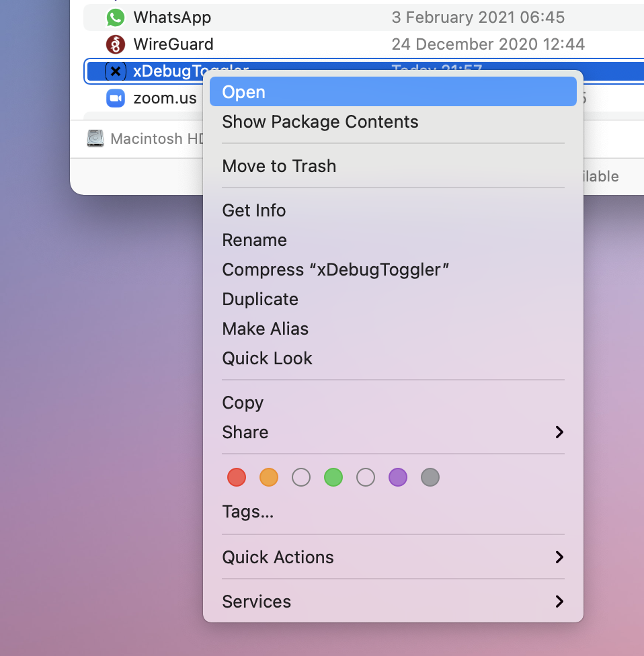Select the WhatsApp row name
The image size is (644, 656).
pyautogui.click(x=172, y=17)
